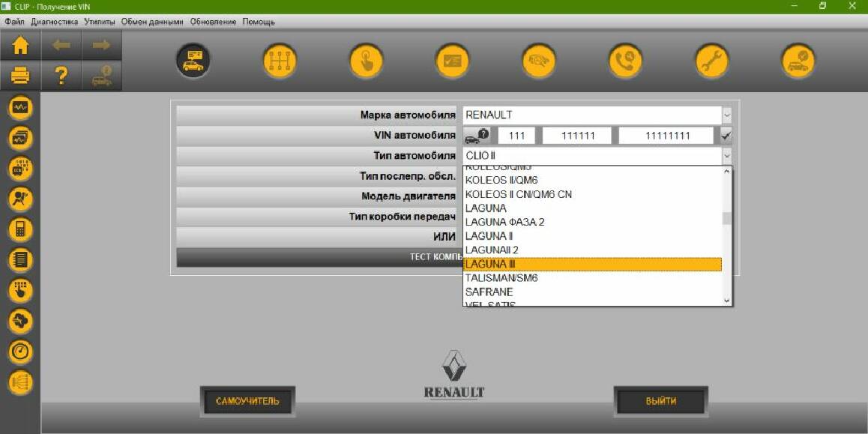Open the engine sidebar icon
868x434 pixels.
[20, 321]
